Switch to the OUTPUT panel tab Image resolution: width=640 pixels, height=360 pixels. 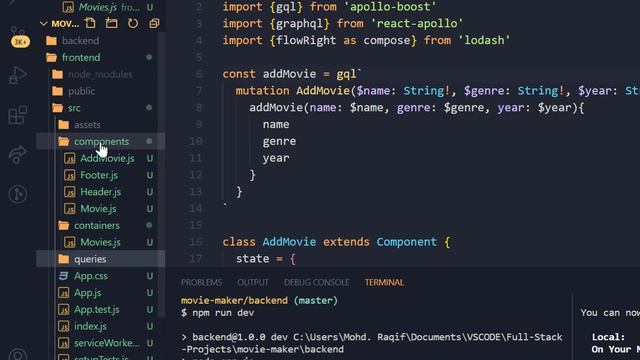pyautogui.click(x=253, y=282)
